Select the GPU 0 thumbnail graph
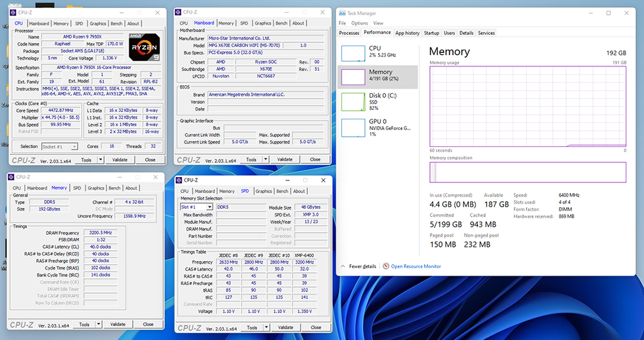Screen dimensions: 644x340 pos(353,127)
